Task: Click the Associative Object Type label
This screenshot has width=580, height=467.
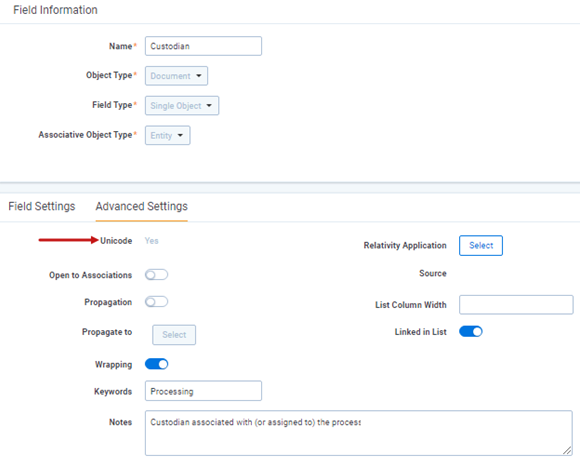Action: 85,135
